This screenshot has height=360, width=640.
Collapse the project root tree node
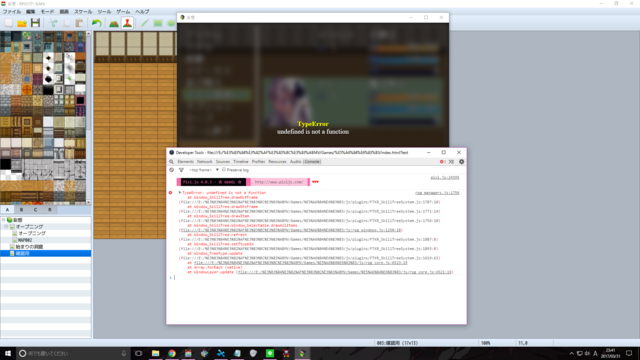(4, 220)
